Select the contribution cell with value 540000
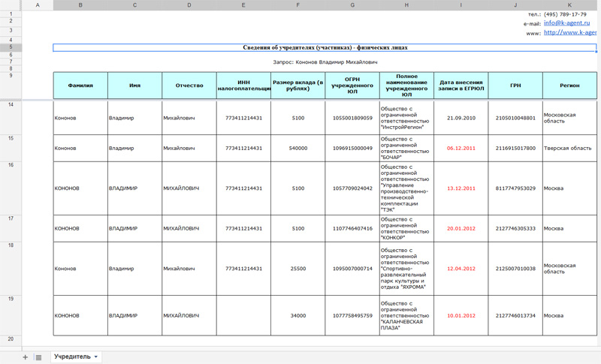 pos(297,149)
